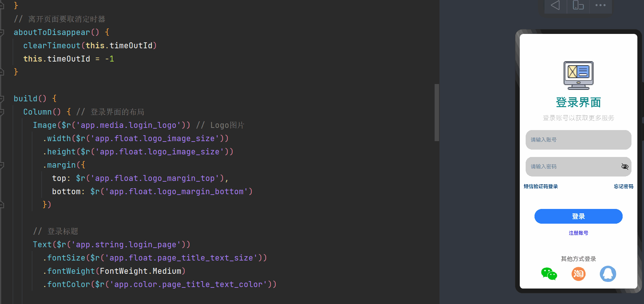
Task: Click the 其他方式登录 label
Action: pyautogui.click(x=578, y=259)
